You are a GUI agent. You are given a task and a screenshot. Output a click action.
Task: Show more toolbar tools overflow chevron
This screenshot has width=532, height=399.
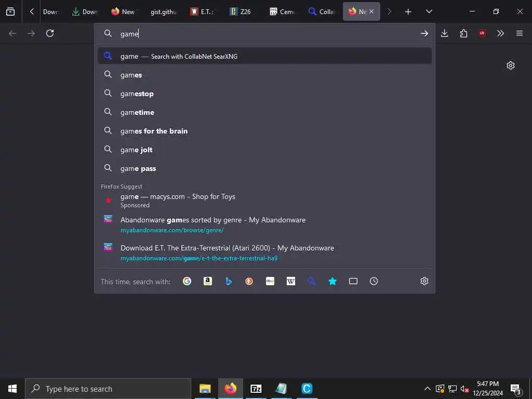click(x=500, y=33)
